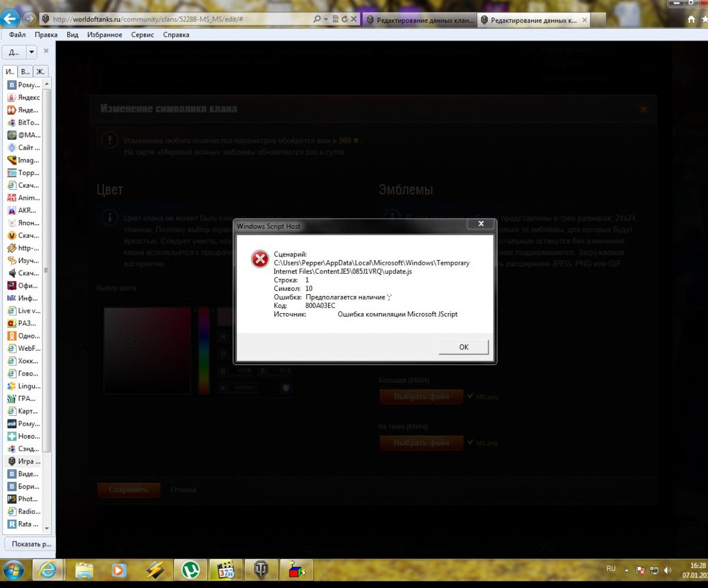The height and width of the screenshot is (588, 708).
Task: Open the 'Lingu...' favorite
Action: coord(24,386)
